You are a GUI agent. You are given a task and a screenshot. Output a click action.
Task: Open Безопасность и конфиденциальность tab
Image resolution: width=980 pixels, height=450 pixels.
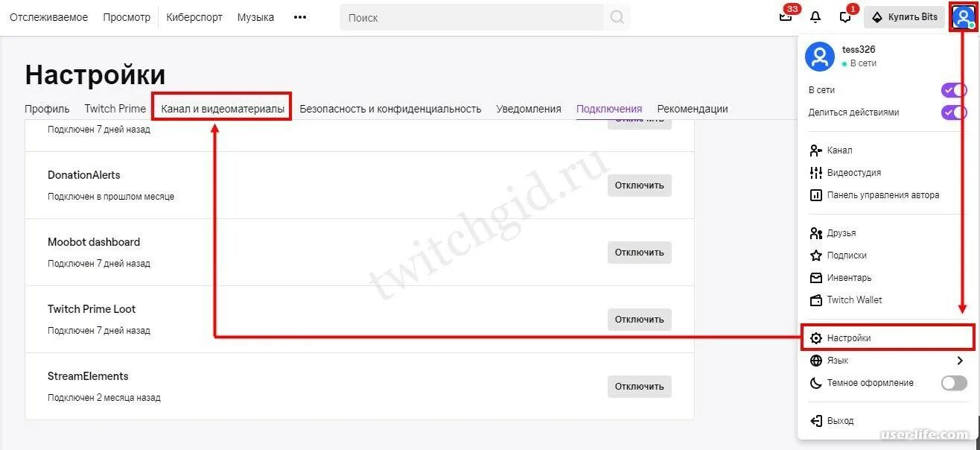390,109
